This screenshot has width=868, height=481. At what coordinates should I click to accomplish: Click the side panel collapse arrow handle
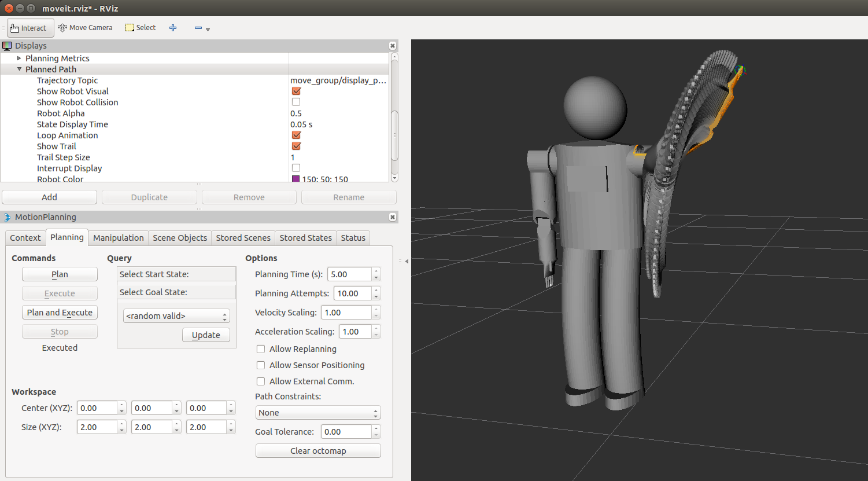(x=407, y=261)
